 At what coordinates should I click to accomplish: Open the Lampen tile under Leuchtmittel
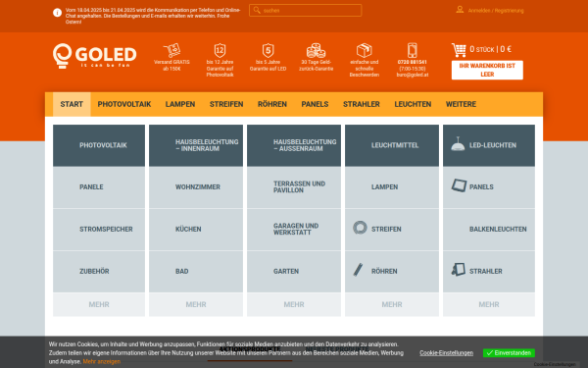pos(392,187)
